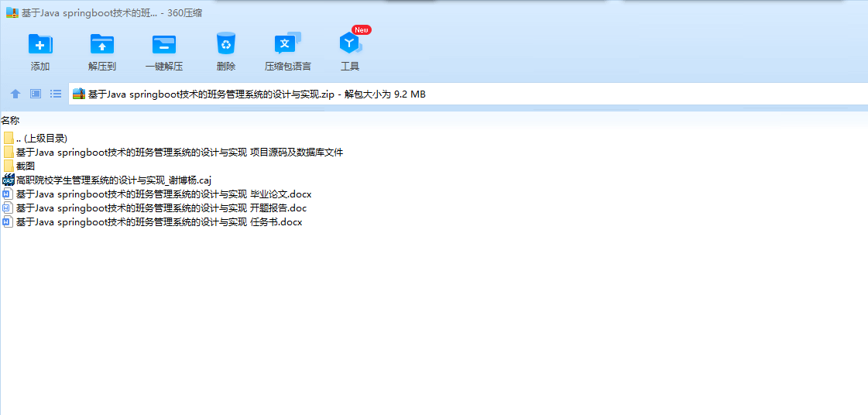Click the 删除 text label
868x415 pixels.
coord(226,67)
